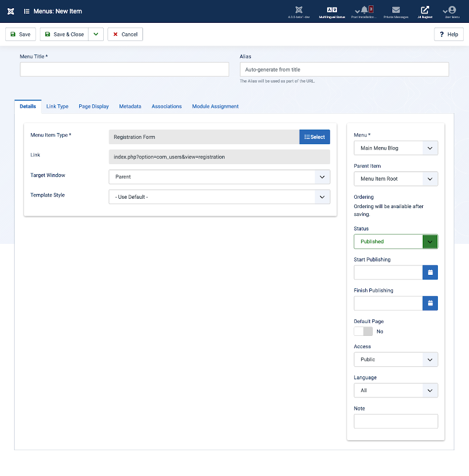Viewport: 469px width, 476px height.
Task: Open Finish Publishing calendar picker
Action: tap(430, 303)
